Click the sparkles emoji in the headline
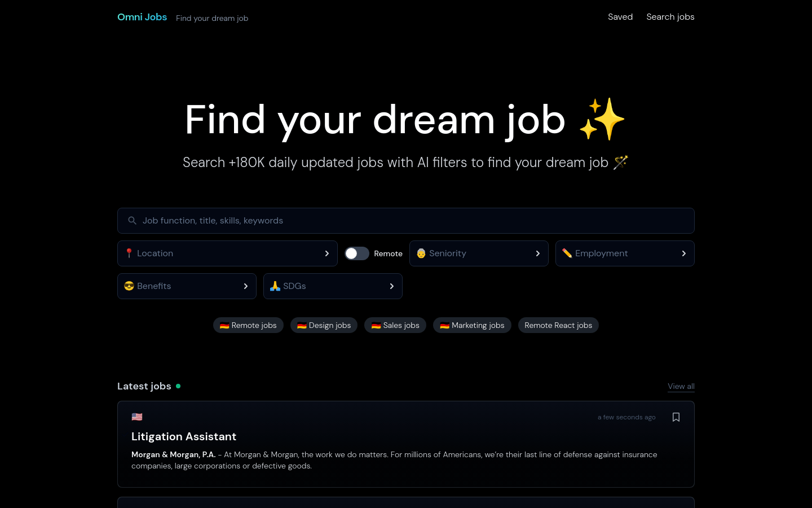812x508 pixels. point(602,119)
